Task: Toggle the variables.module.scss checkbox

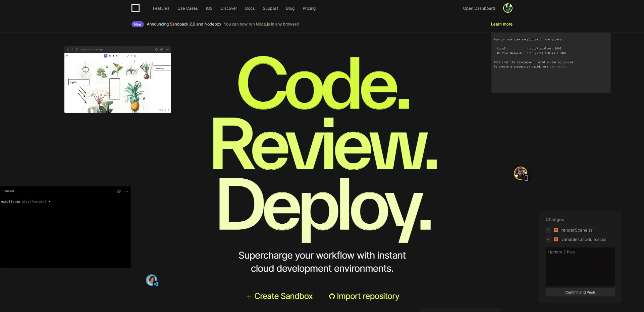Action: click(x=548, y=239)
